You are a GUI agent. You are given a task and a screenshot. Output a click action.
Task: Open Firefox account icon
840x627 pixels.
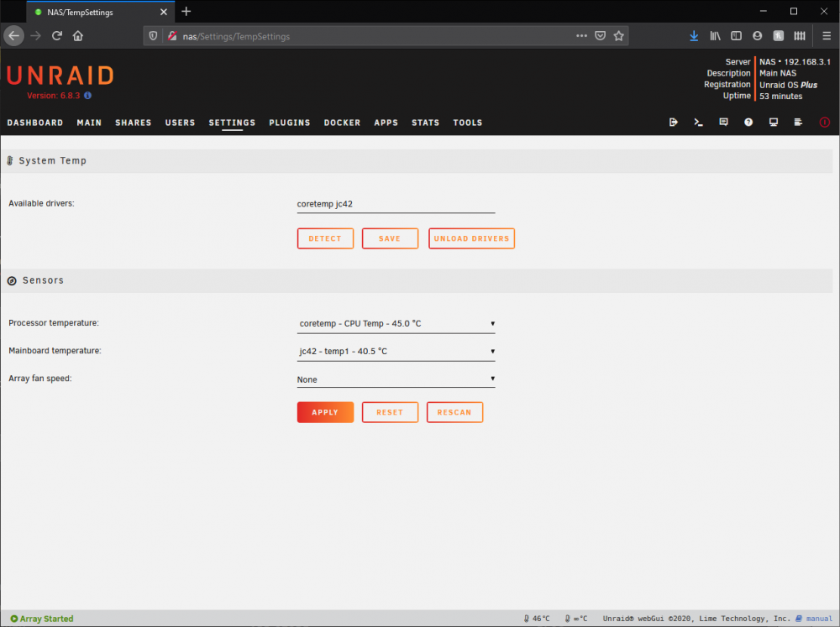(757, 36)
